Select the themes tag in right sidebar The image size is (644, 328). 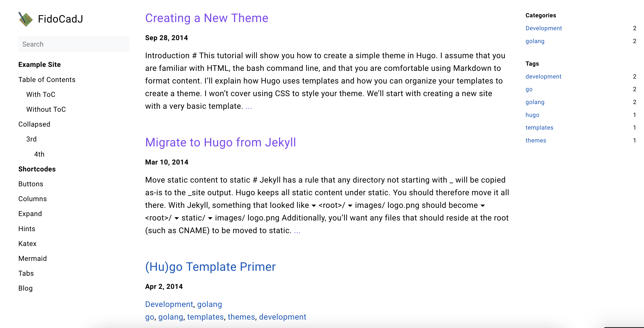(536, 140)
